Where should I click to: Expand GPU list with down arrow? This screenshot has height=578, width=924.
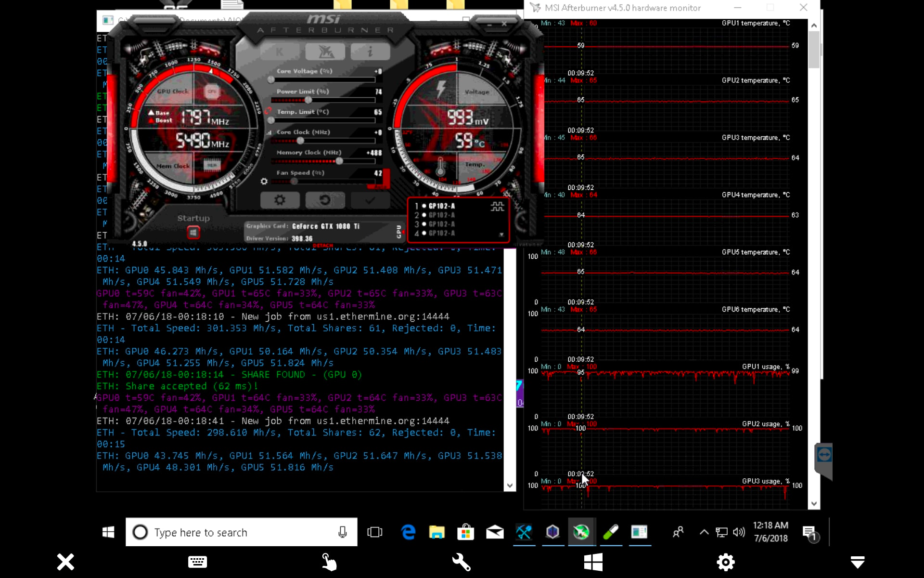pos(501,235)
